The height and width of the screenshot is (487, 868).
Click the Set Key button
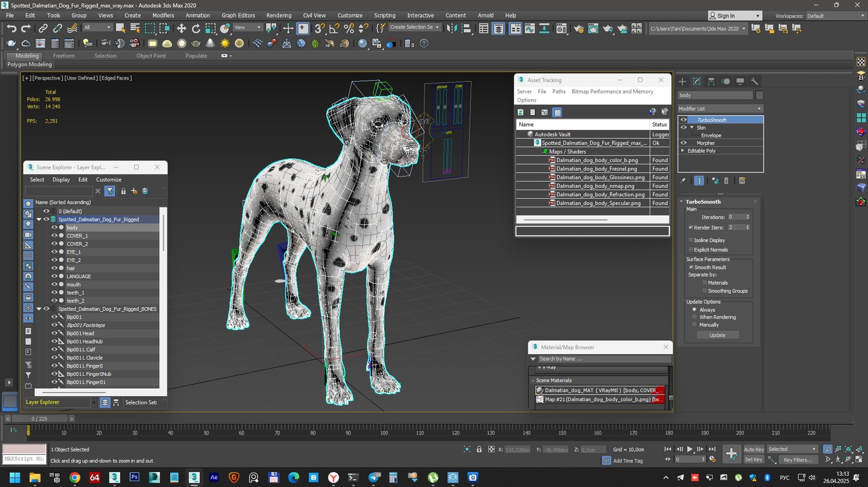point(754,459)
